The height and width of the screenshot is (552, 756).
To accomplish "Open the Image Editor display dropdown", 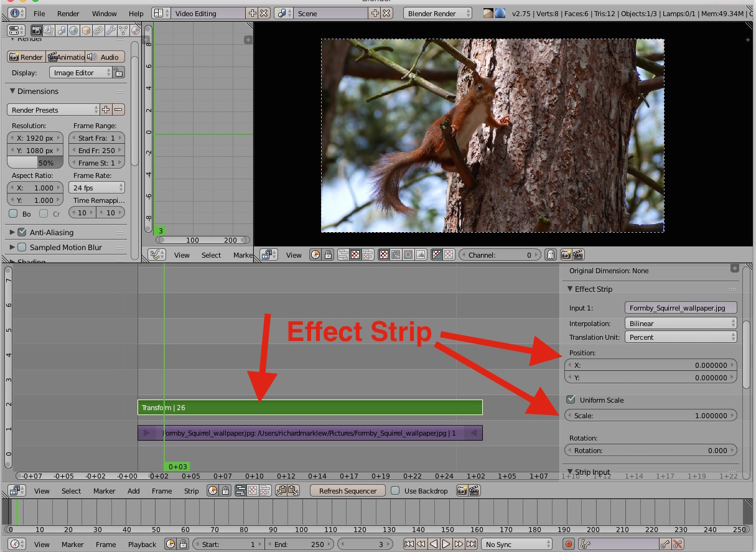I will click(80, 73).
